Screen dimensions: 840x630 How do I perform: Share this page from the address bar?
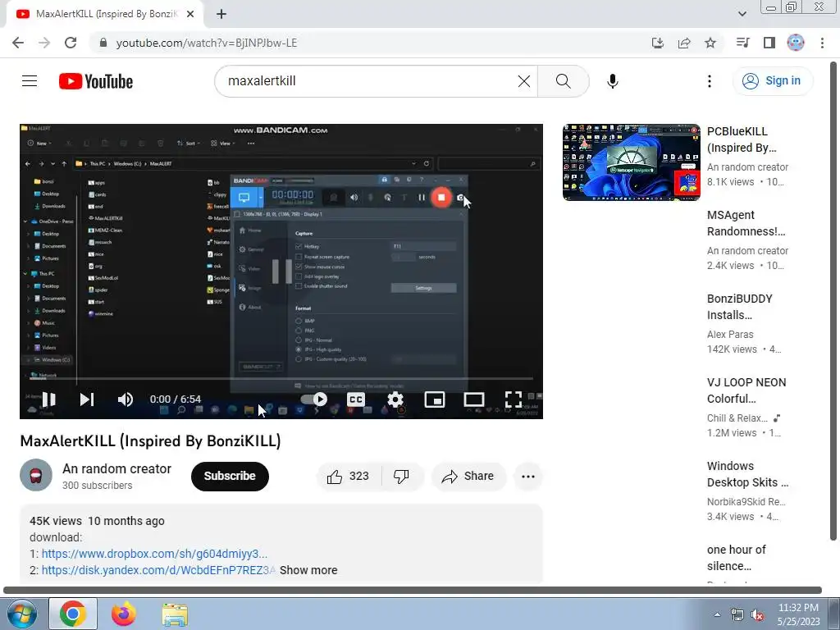684,43
